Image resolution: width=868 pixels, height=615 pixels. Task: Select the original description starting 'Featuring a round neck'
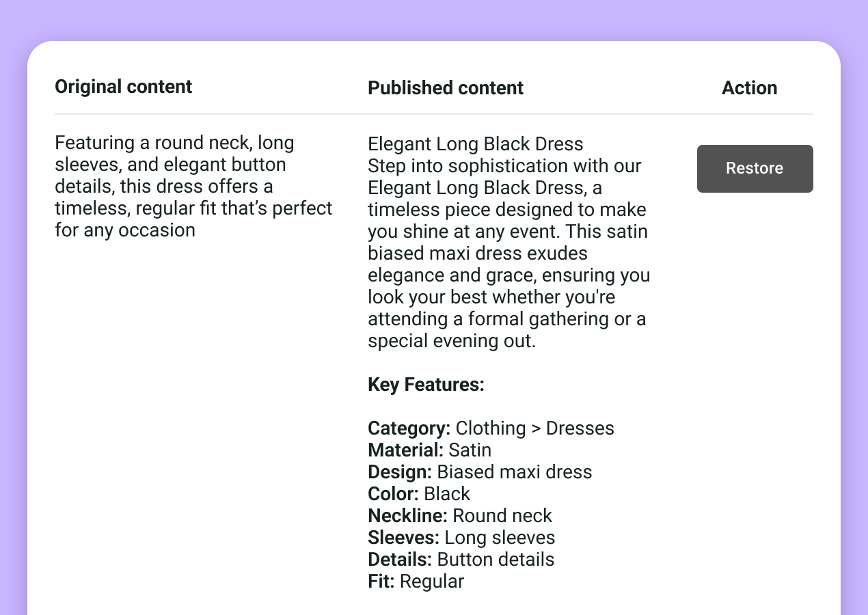coord(193,187)
